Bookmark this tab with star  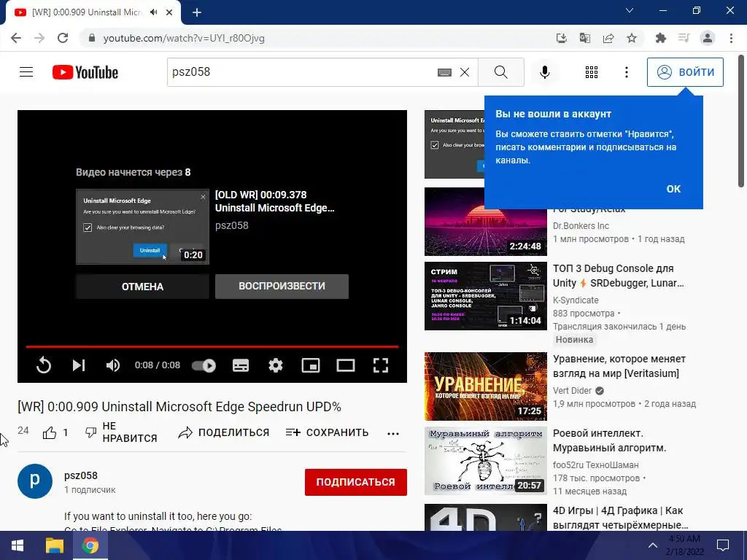pyautogui.click(x=632, y=38)
